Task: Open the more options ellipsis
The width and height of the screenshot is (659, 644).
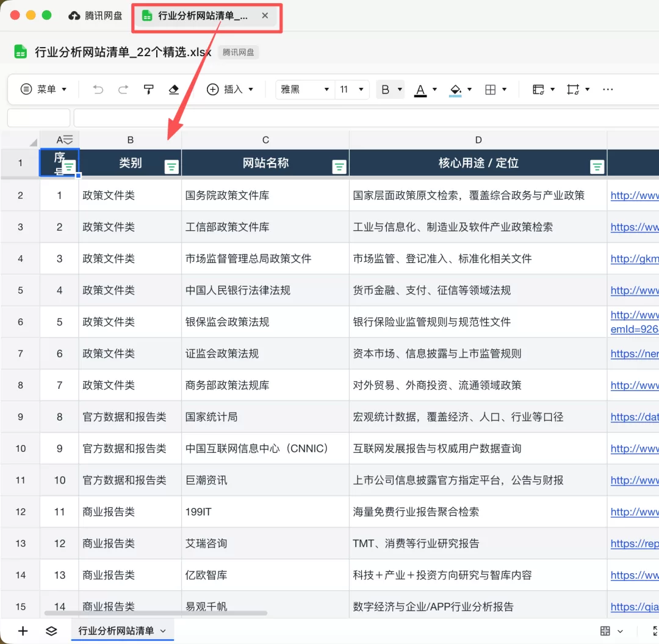Action: [608, 89]
